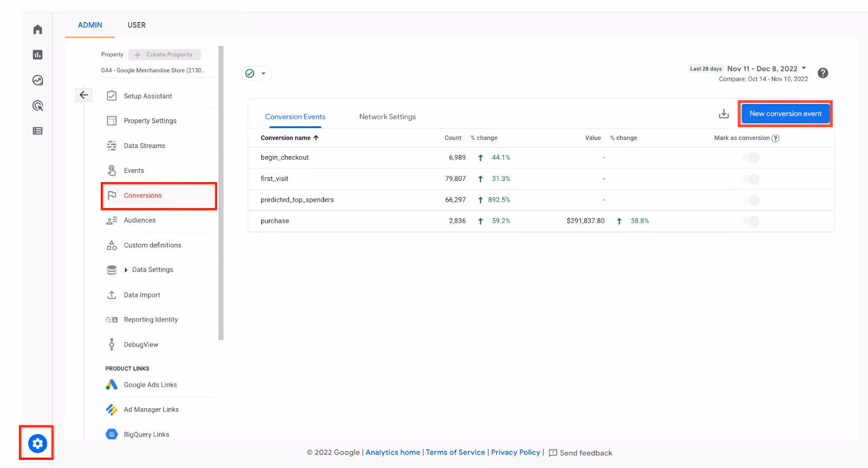Click the Data Settings database icon
Viewport: 868px width, 468px height.
112,270
